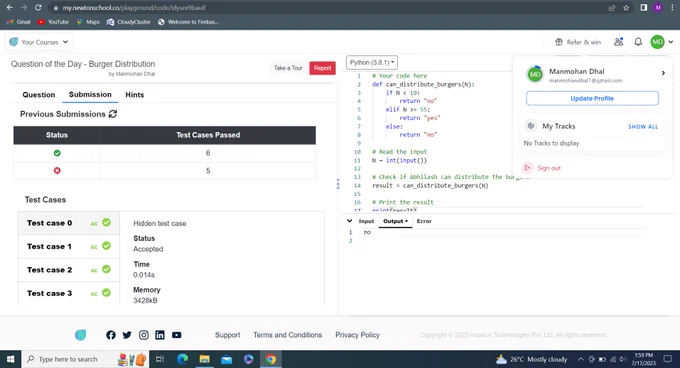Select Test case 1
The image size is (680, 368).
tap(69, 246)
